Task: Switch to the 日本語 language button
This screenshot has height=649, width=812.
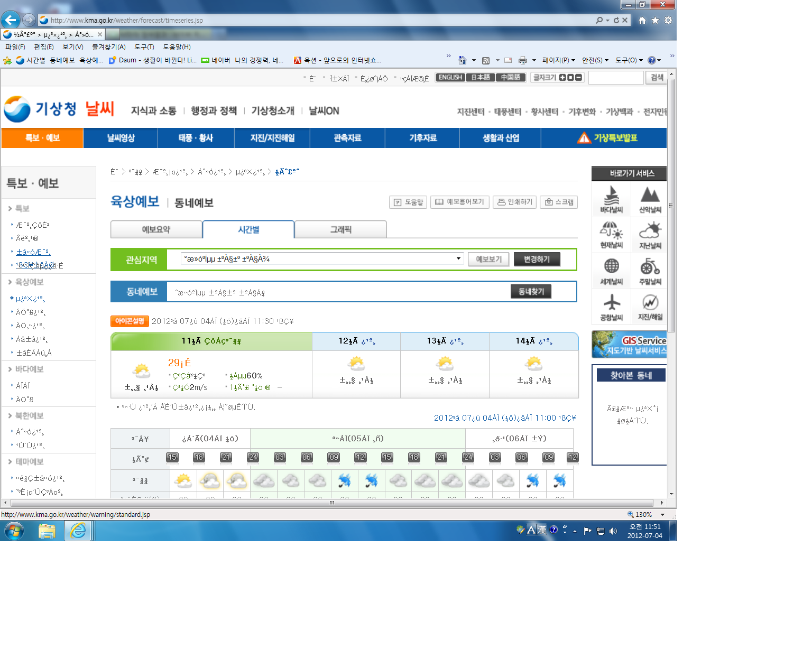Action: click(x=480, y=78)
